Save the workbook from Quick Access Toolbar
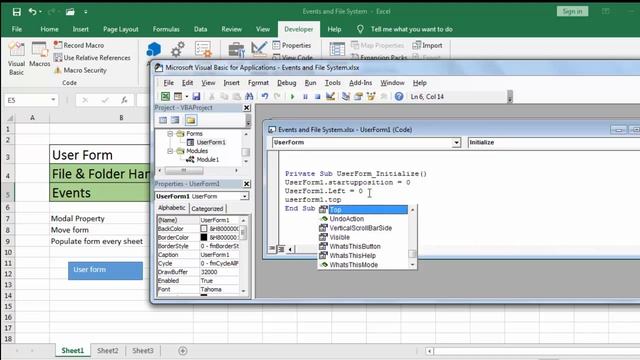This screenshot has width=640, height=360. click(16, 12)
